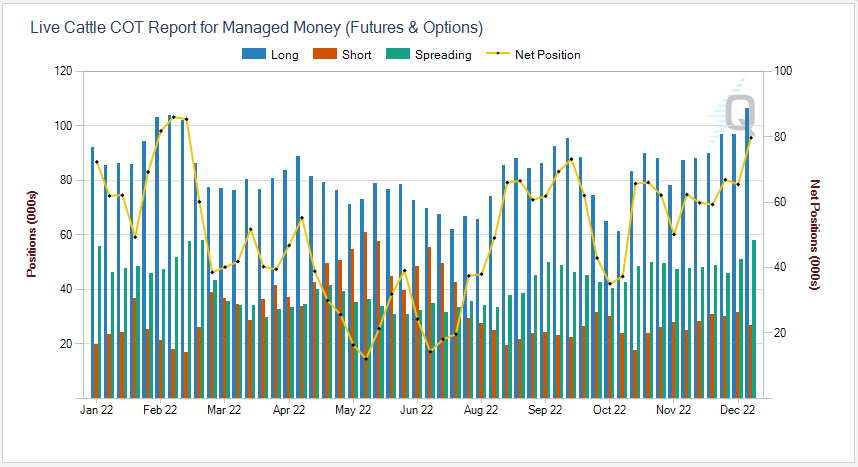Click the Feb 22 axis label
858x467 pixels.
(x=160, y=410)
